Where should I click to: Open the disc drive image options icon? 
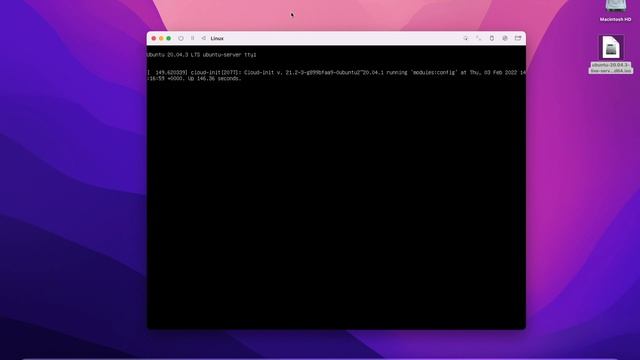505,38
